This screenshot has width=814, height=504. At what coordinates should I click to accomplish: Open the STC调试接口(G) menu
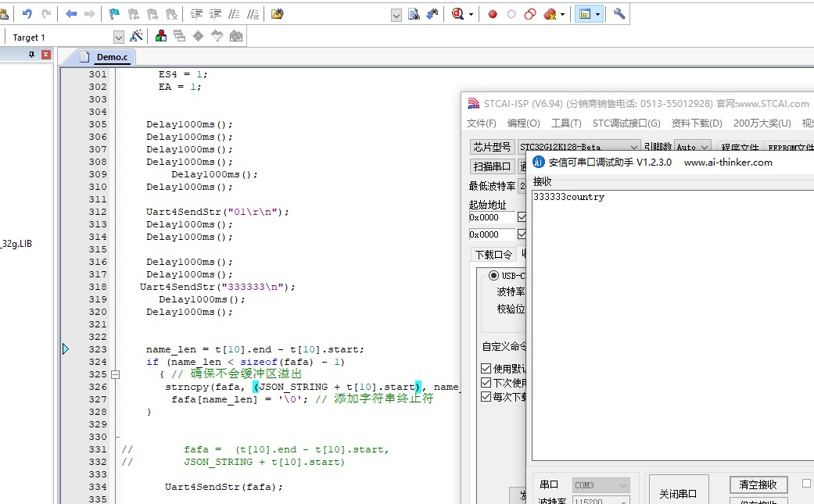click(x=626, y=123)
